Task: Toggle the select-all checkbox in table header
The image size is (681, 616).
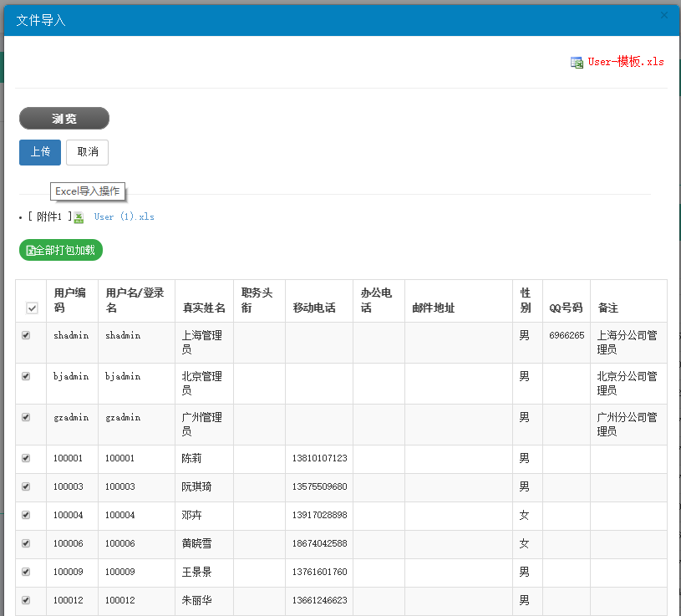Action: pyautogui.click(x=32, y=308)
